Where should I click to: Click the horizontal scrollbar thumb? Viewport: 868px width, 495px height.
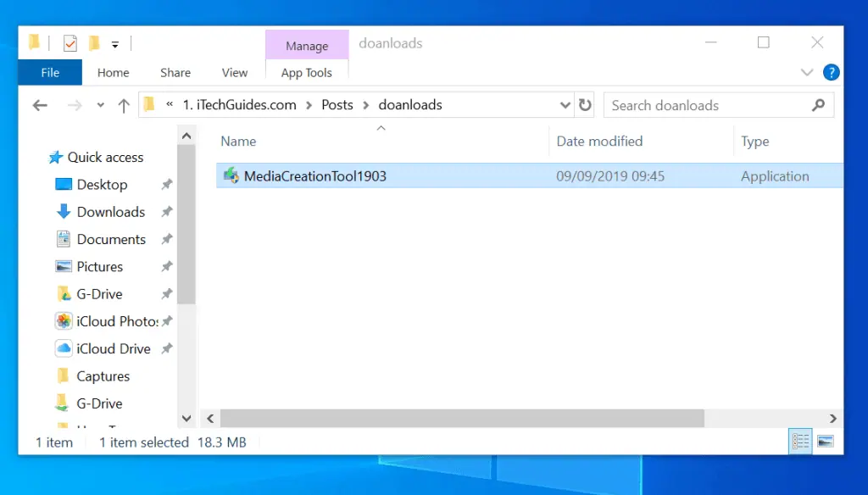pos(462,419)
